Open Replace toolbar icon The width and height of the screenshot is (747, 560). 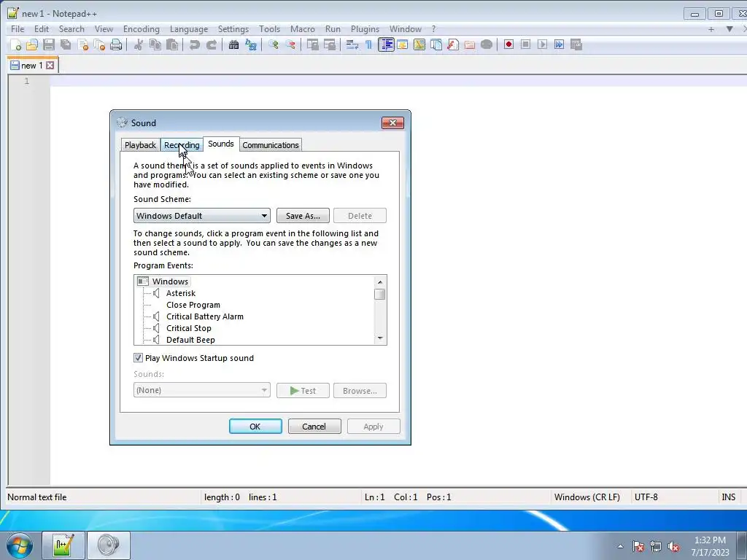click(251, 44)
